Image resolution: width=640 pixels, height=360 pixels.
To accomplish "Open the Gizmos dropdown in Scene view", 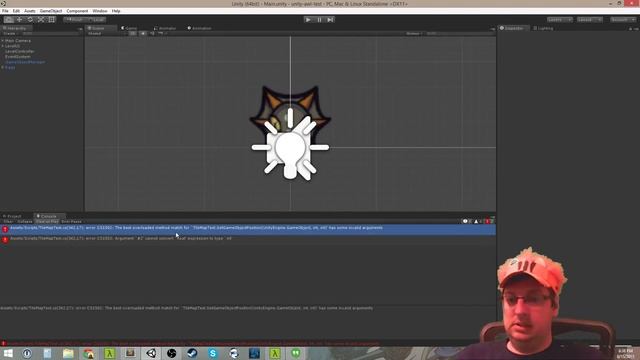I will 413,33.
